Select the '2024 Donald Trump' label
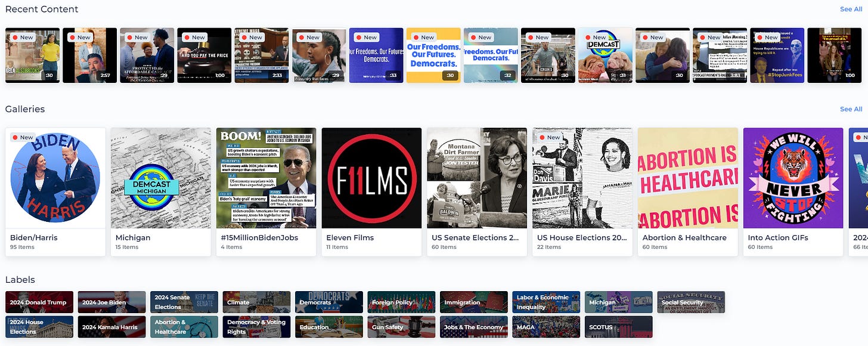868x346 pixels. [39, 302]
